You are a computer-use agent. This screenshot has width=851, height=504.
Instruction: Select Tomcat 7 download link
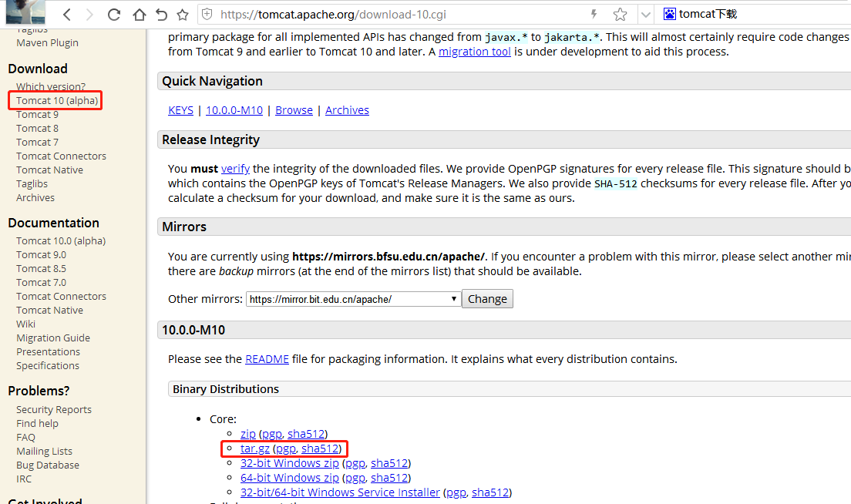[38, 142]
